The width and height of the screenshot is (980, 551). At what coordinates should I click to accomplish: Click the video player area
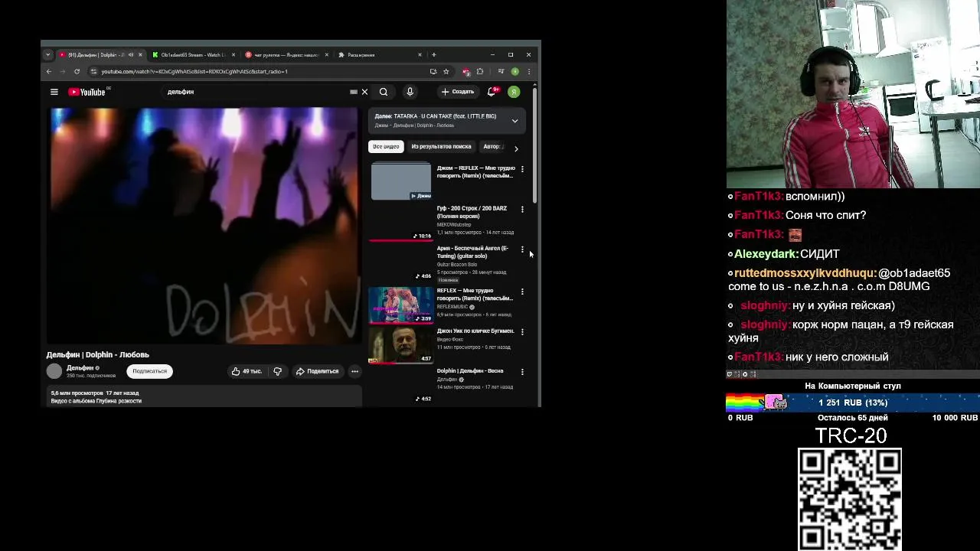[204, 226]
